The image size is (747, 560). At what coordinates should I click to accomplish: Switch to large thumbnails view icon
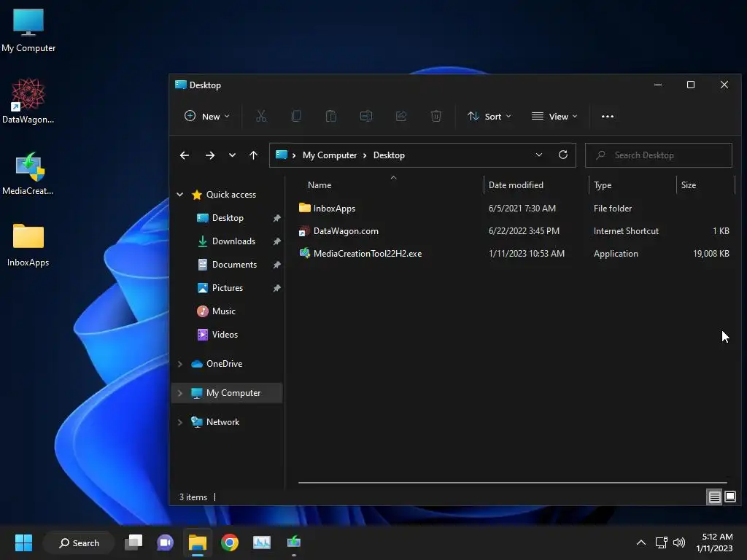(x=729, y=497)
